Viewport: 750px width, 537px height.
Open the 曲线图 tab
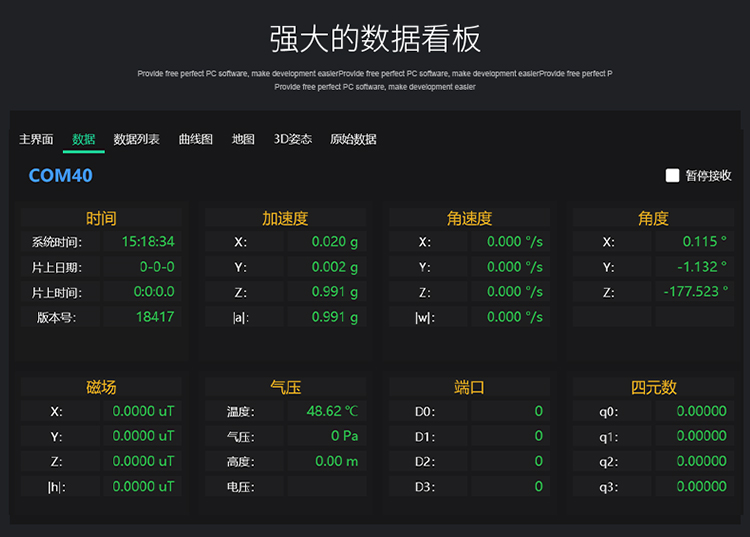tap(196, 140)
